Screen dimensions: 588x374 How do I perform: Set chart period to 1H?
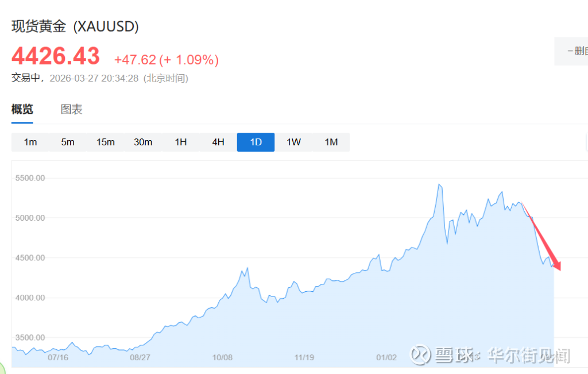point(181,142)
